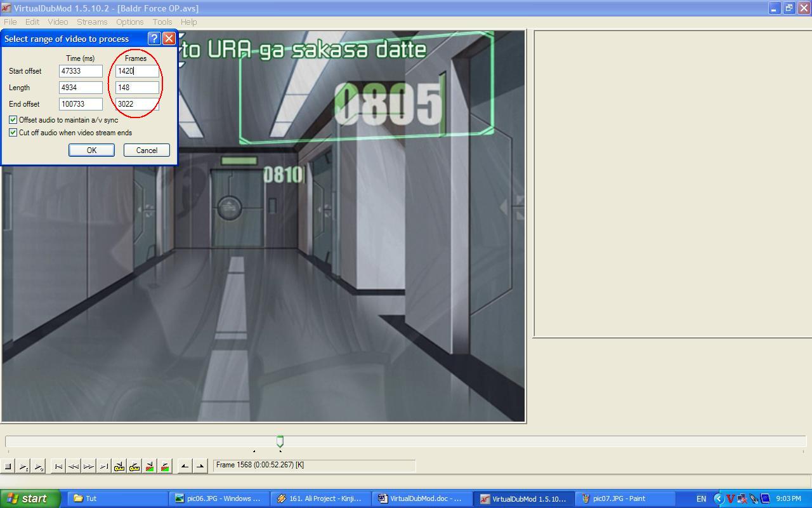Switch to the 'Tut' folder taskbar window

(117, 498)
